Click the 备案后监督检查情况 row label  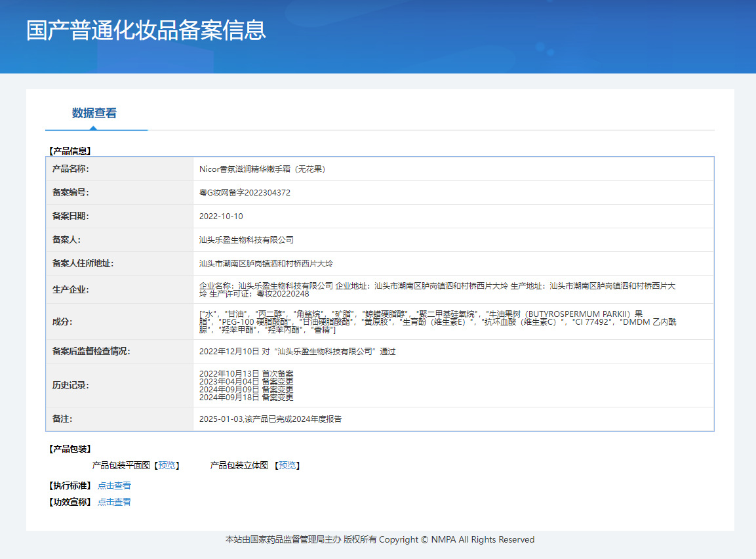click(91, 352)
